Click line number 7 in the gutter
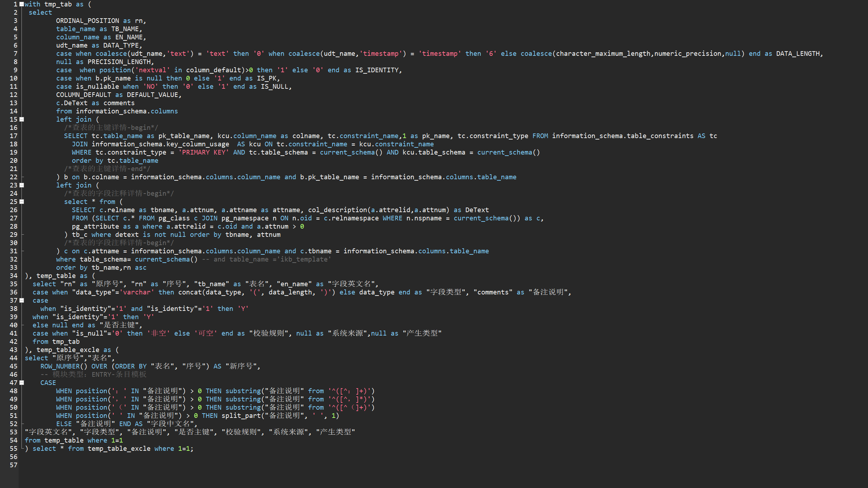Viewport: 868px width, 488px height. point(15,54)
